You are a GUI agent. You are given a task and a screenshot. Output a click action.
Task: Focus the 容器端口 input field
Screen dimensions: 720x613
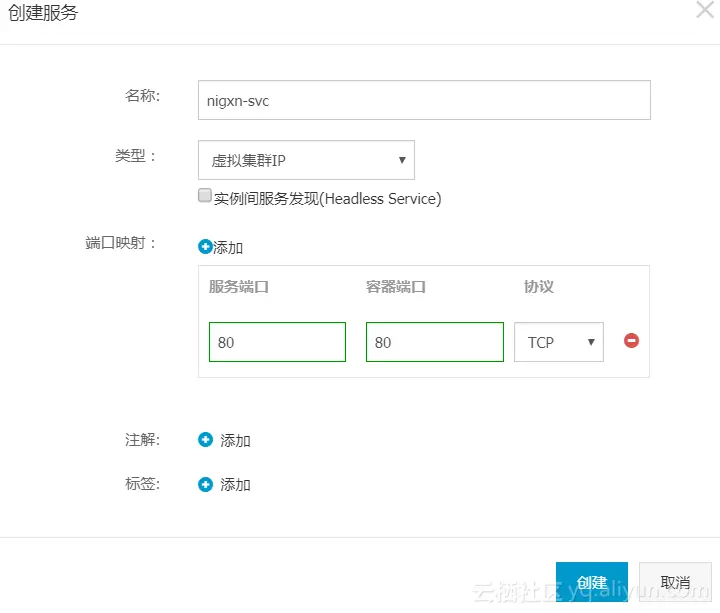435,342
